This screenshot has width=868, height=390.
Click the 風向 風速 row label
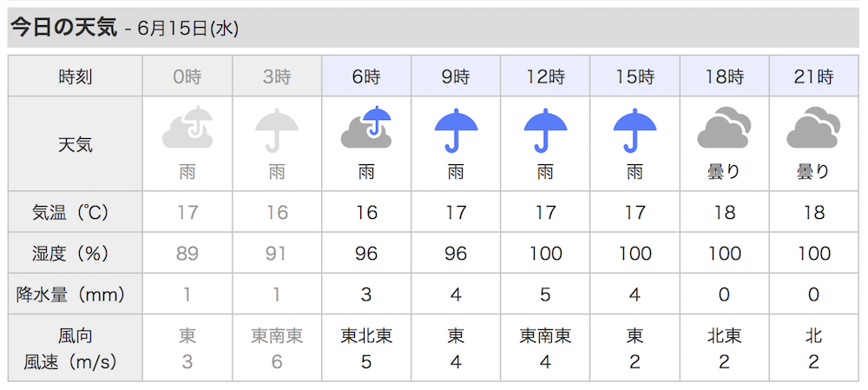click(76, 348)
